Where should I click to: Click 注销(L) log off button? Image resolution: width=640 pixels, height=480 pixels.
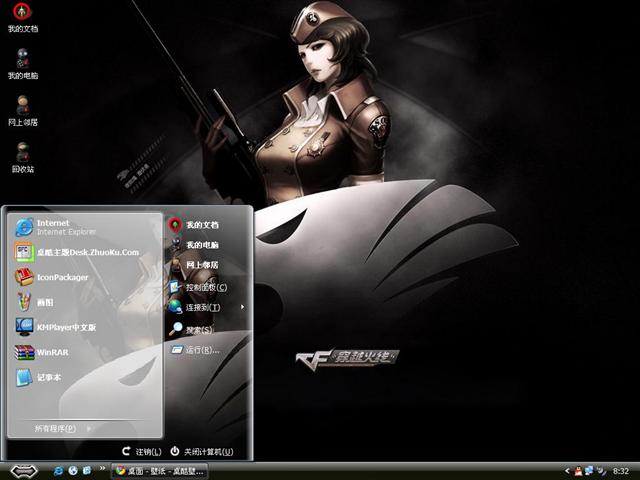142,451
